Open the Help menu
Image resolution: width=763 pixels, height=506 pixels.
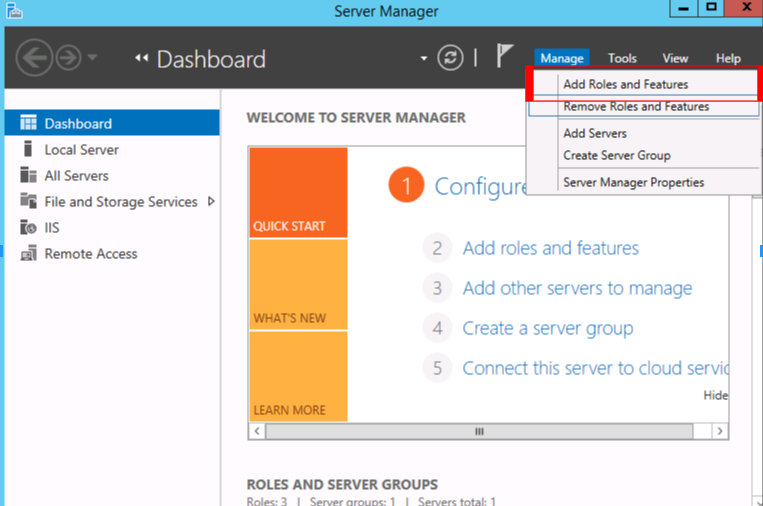pyautogui.click(x=728, y=58)
